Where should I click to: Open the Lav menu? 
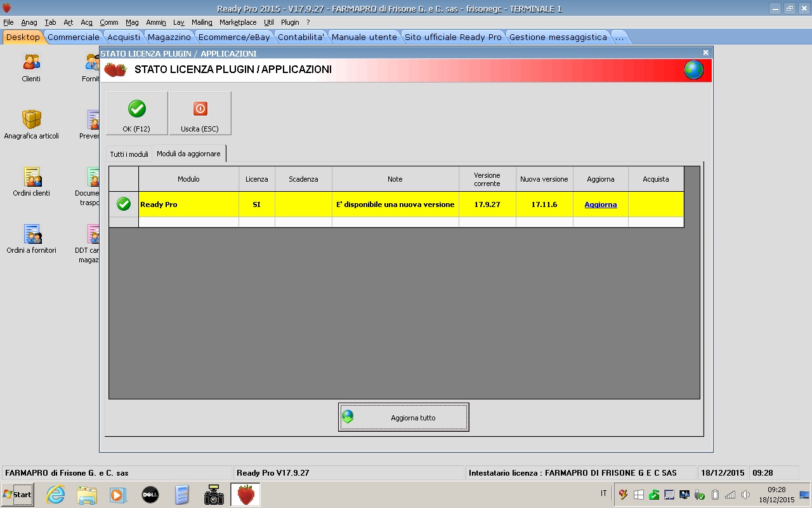coord(179,22)
